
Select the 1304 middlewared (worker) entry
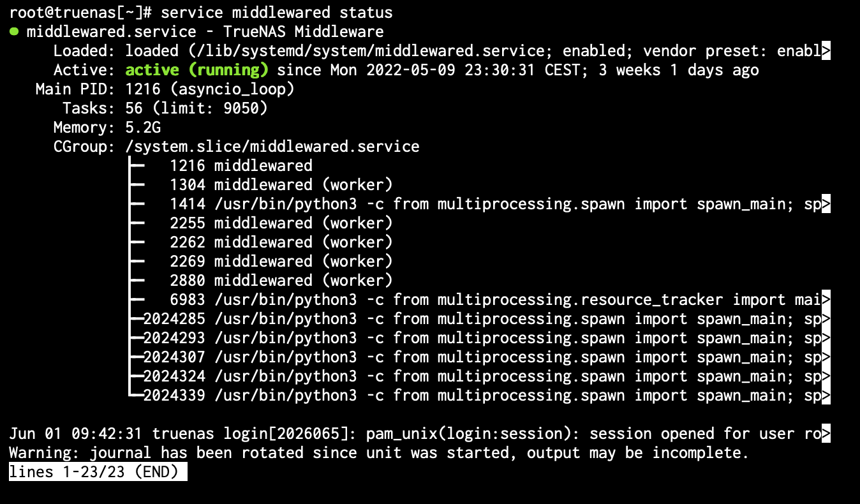(x=281, y=185)
